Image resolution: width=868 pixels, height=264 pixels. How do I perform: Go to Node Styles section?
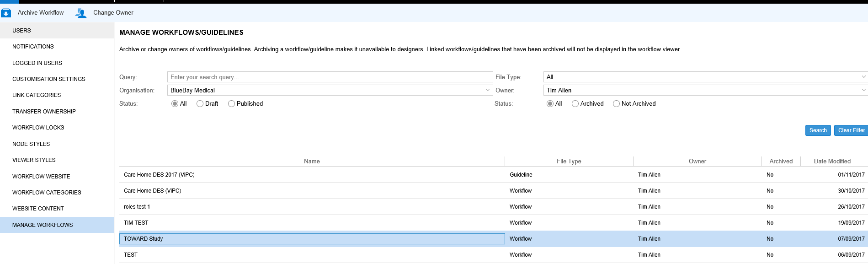pyautogui.click(x=31, y=144)
